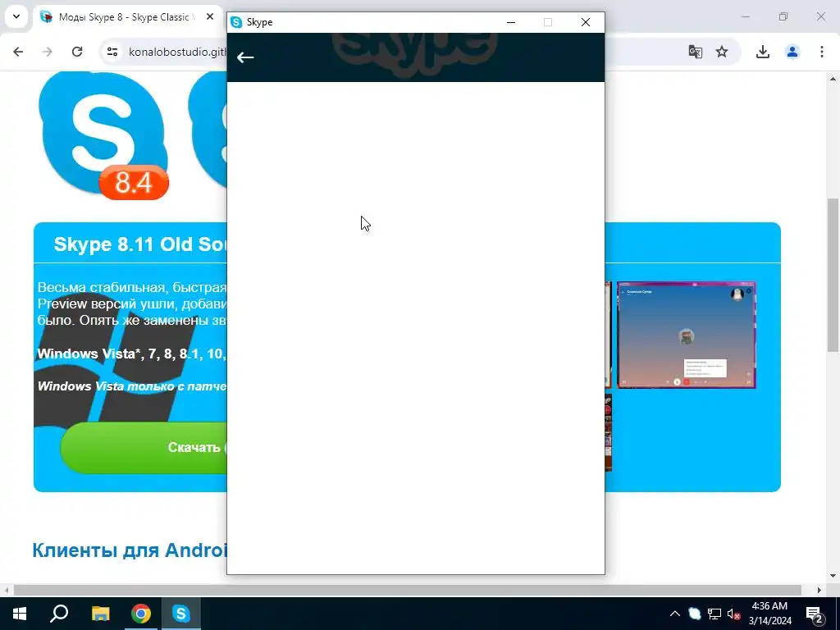Click the green 'Скачать' download button
The image size is (840, 630).
click(x=144, y=447)
